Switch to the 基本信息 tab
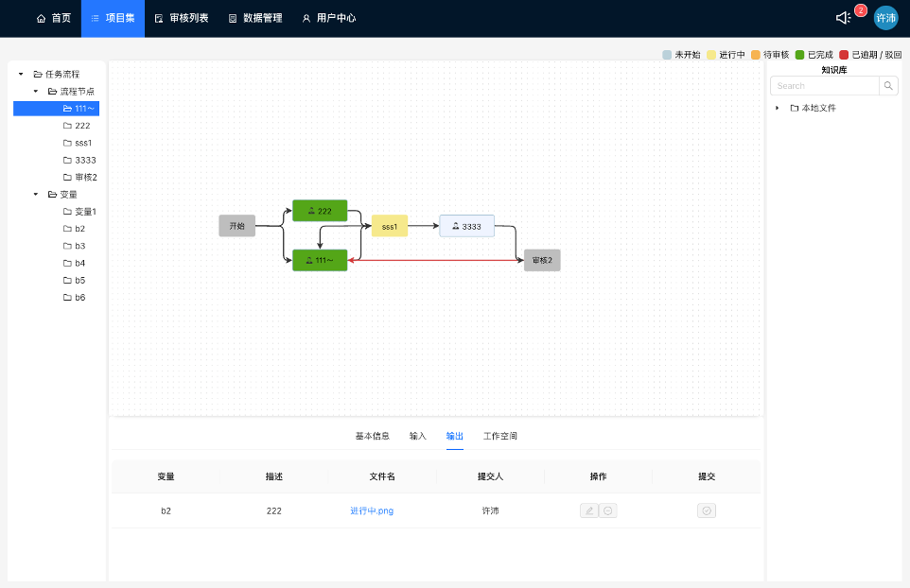This screenshot has height=588, width=910. [x=372, y=436]
